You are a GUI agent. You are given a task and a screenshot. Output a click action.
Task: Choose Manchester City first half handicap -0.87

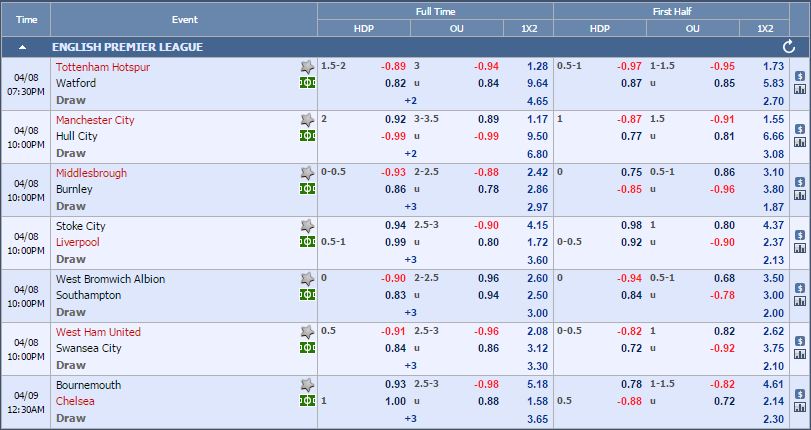pyautogui.click(x=629, y=120)
